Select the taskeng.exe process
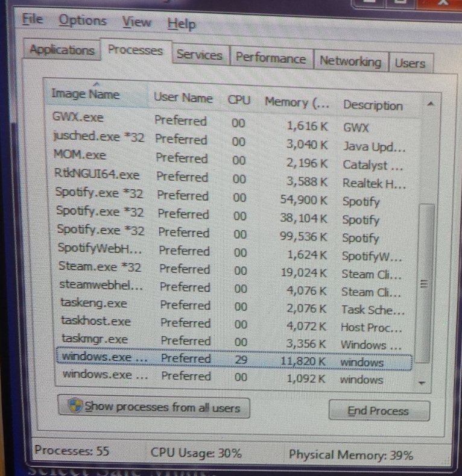This screenshot has width=462, height=476. (x=234, y=305)
